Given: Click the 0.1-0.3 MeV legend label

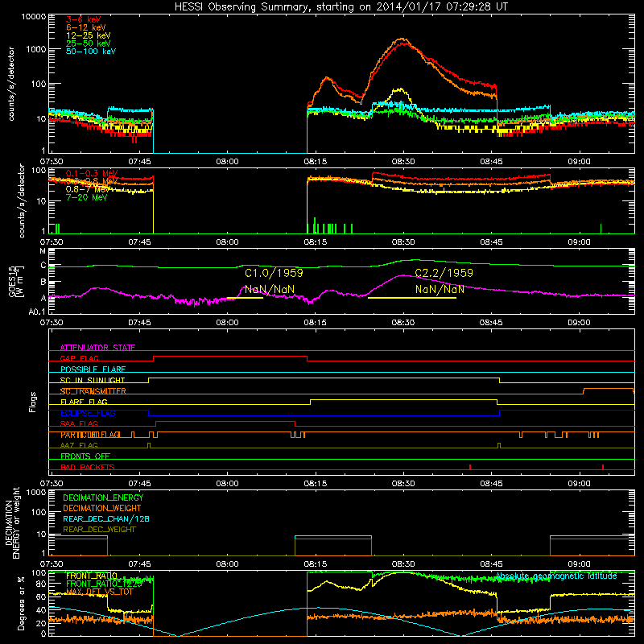Looking at the screenshot, I should click(92, 173).
